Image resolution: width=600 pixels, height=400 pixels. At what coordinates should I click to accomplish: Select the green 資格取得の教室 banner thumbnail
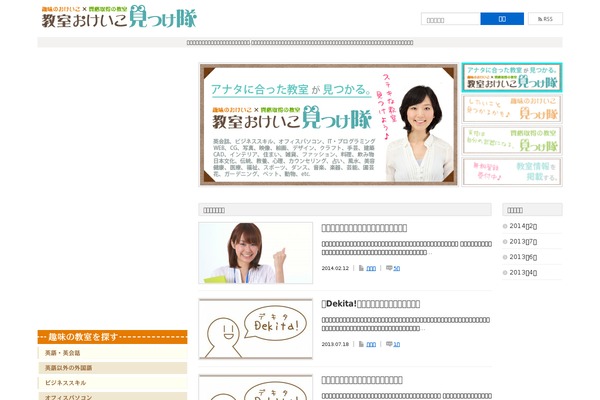click(x=512, y=140)
